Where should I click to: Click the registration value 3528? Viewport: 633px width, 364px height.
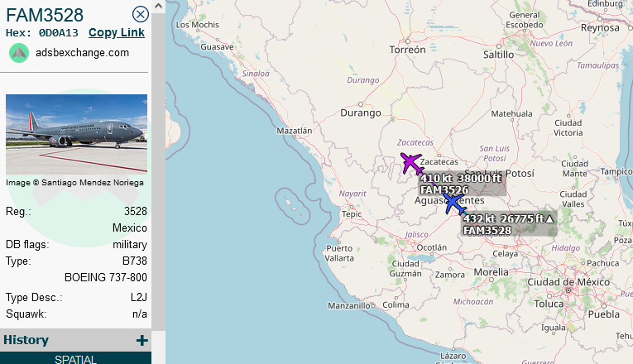point(135,212)
